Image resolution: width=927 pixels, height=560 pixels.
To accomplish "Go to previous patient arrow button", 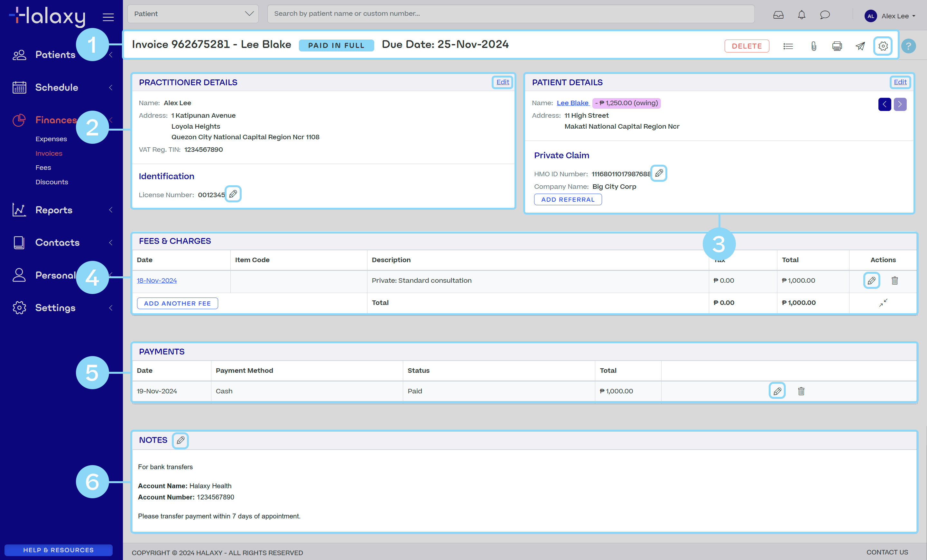I will (885, 104).
